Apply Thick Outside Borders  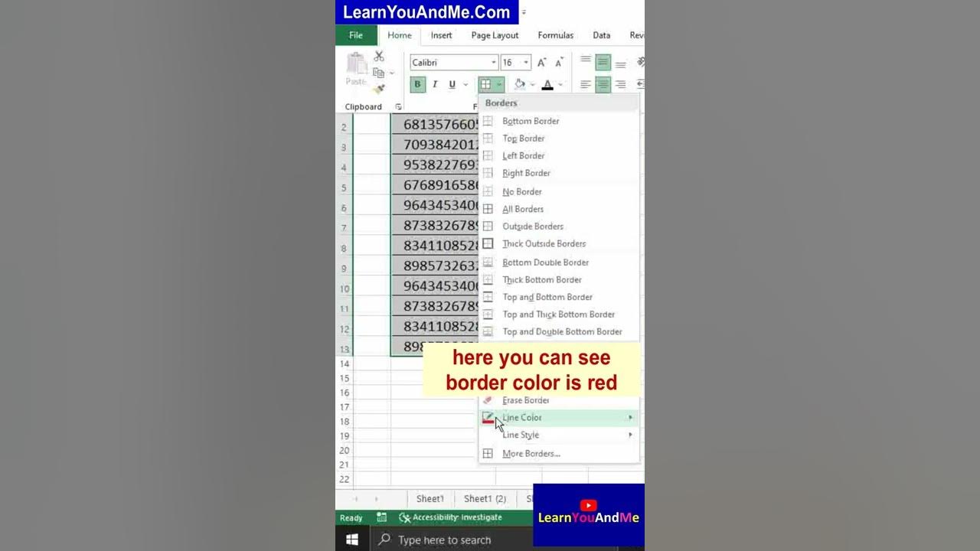tap(559, 243)
